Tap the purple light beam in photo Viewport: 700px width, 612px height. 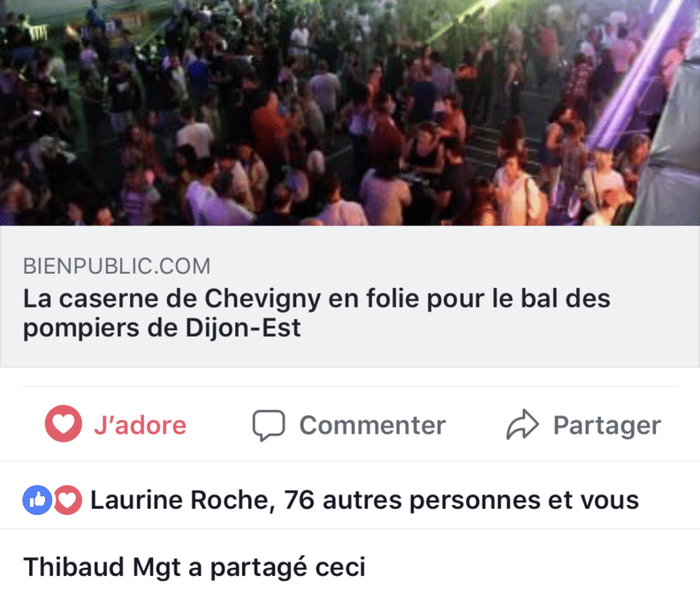click(x=635, y=76)
